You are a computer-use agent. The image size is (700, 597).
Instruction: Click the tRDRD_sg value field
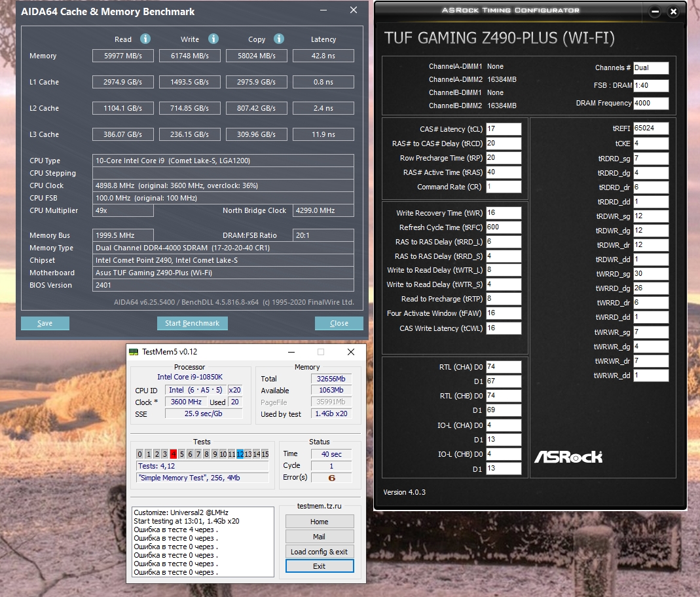(651, 158)
